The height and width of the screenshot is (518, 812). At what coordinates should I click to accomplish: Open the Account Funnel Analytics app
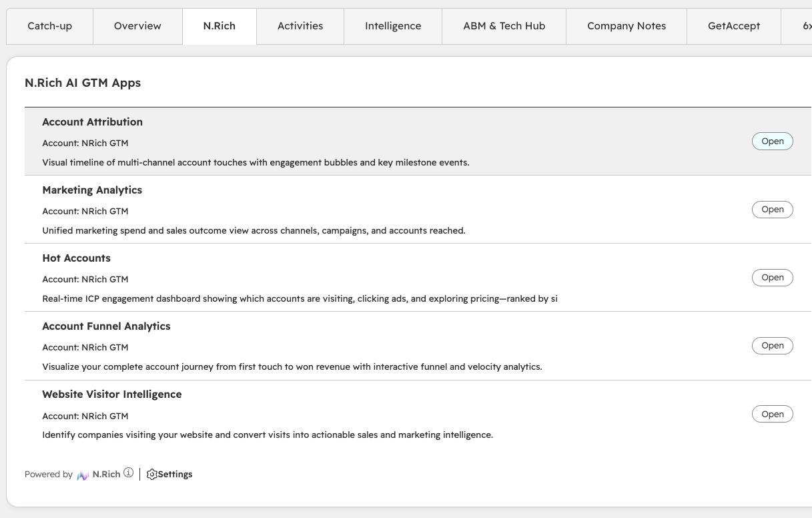773,346
